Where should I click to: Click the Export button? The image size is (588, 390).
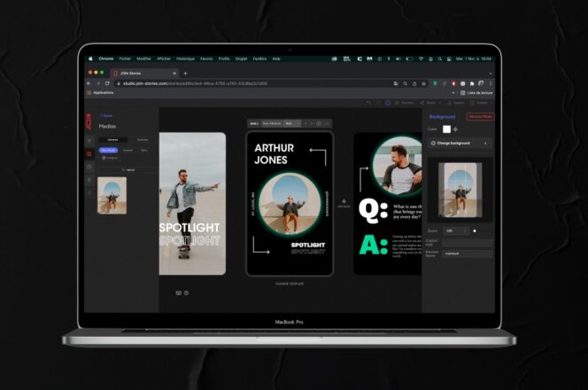click(x=456, y=103)
